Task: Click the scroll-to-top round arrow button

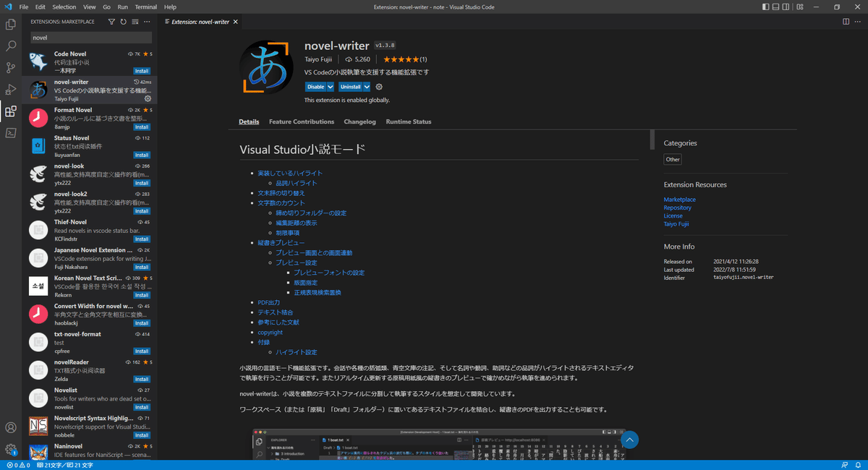Action: [x=629, y=440]
